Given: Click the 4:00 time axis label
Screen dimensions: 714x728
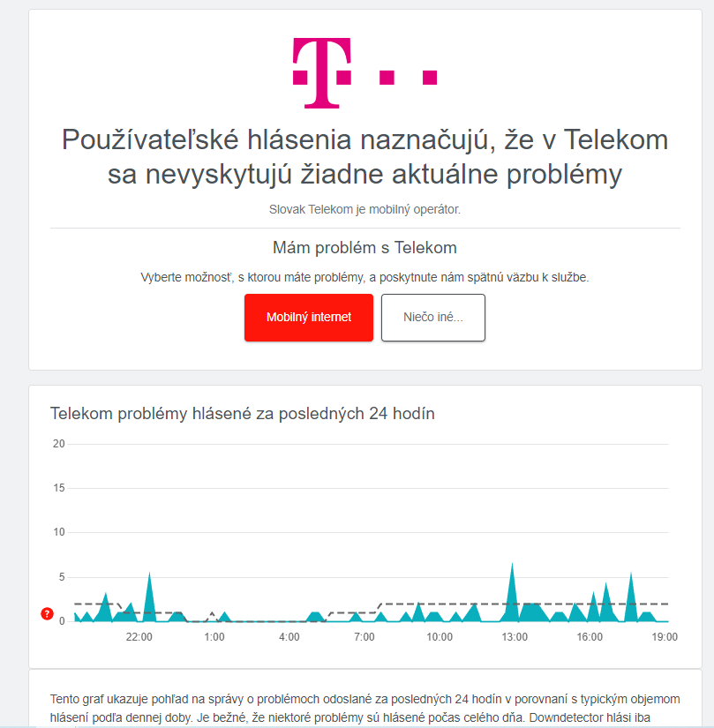Looking at the screenshot, I should (289, 637).
